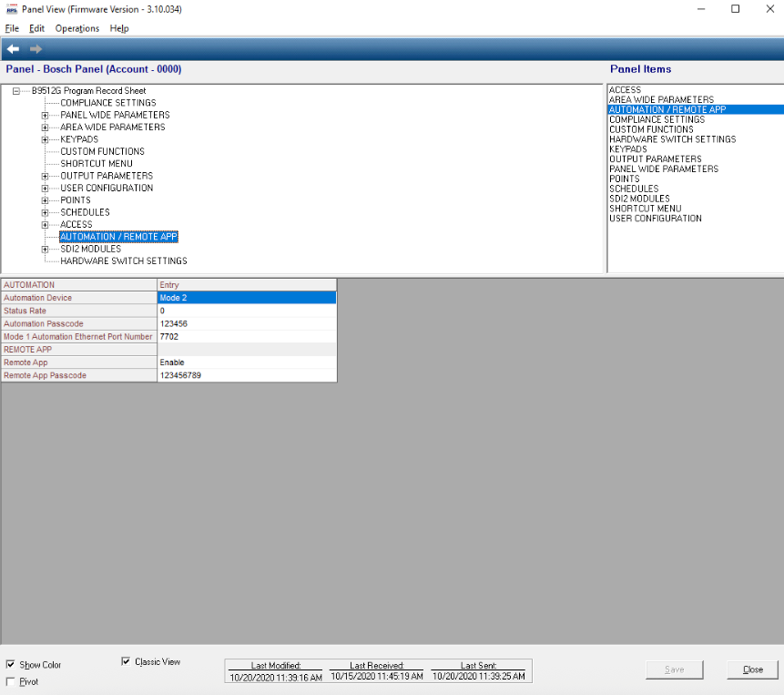Open the File menu
Viewport: 784px width, 695px height.
click(x=12, y=28)
